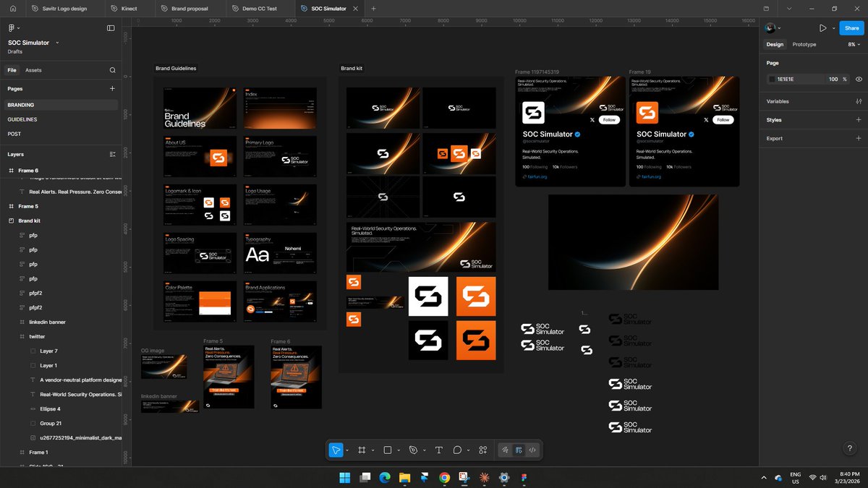The image size is (868, 488).
Task: Open the help question mark button
Action: click(850, 449)
